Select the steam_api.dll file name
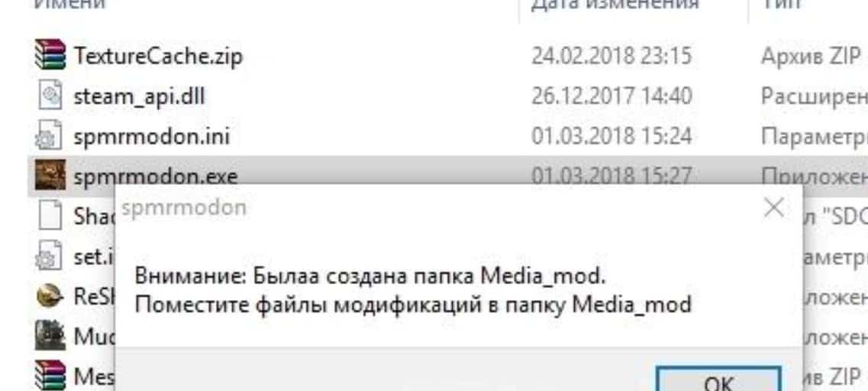This screenshot has width=868, height=391. (139, 96)
